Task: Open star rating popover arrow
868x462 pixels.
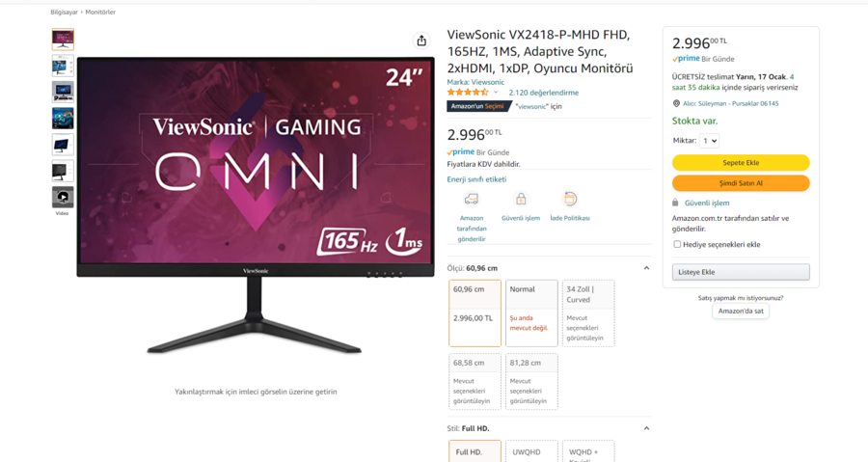Action: coord(496,93)
